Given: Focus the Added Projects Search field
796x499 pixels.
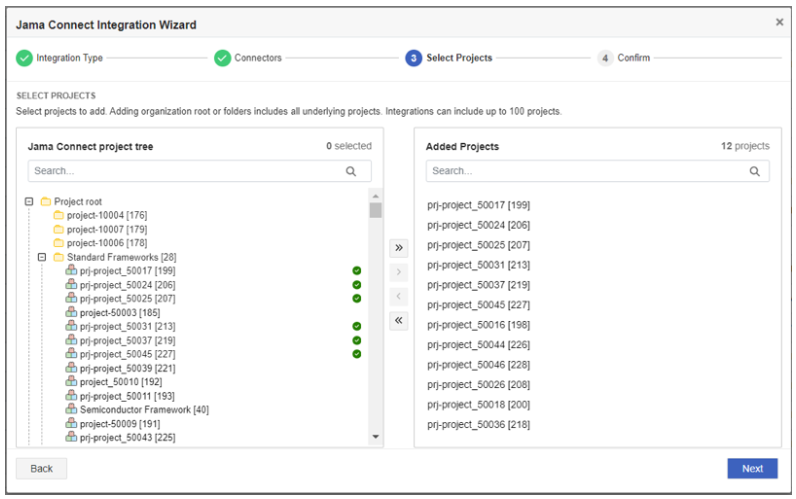Looking at the screenshot, I should (x=598, y=171).
